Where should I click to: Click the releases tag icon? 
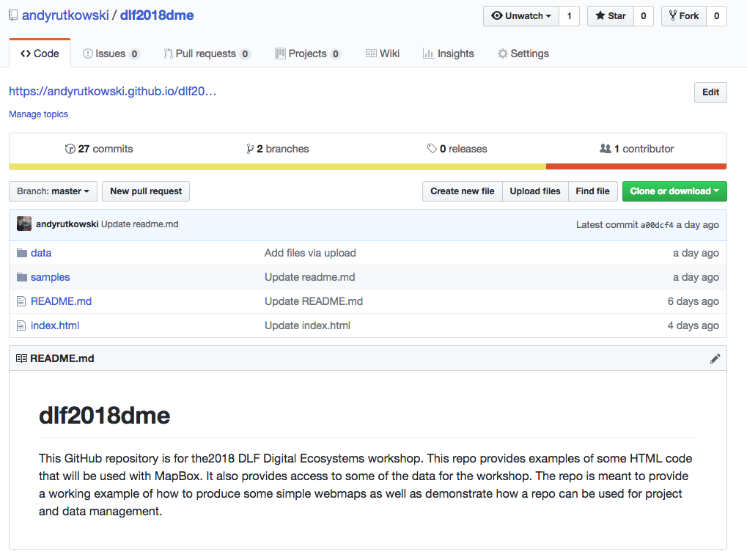432,149
